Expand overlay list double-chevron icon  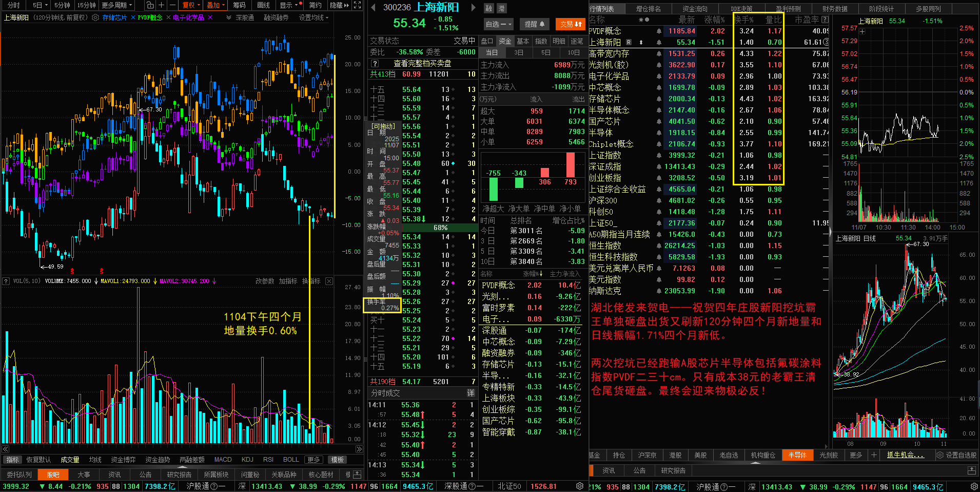coord(229,17)
